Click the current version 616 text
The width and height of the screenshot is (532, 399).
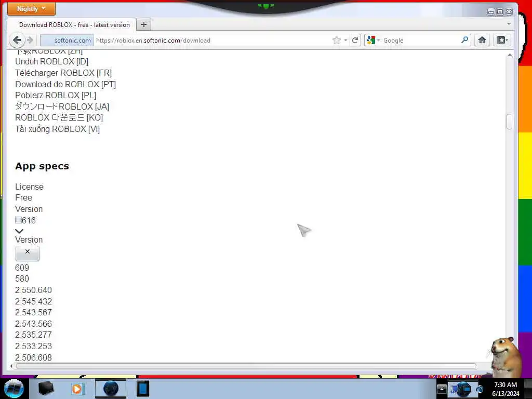click(x=29, y=220)
